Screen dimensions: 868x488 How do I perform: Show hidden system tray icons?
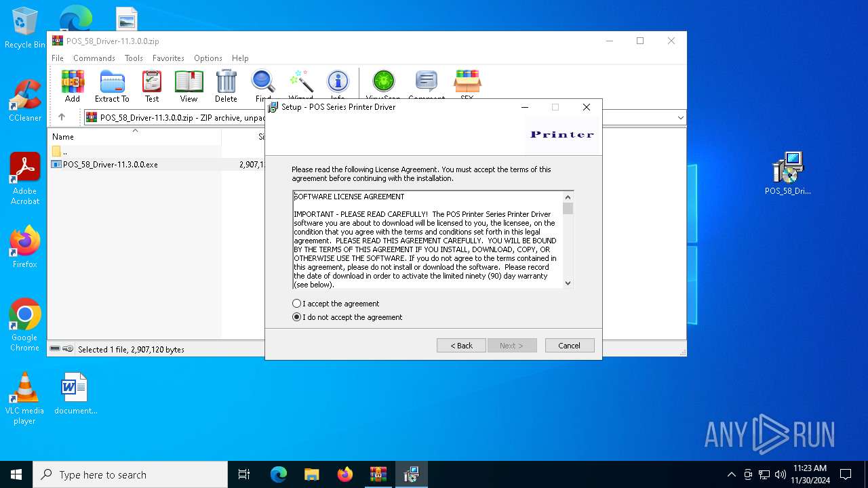coord(731,474)
